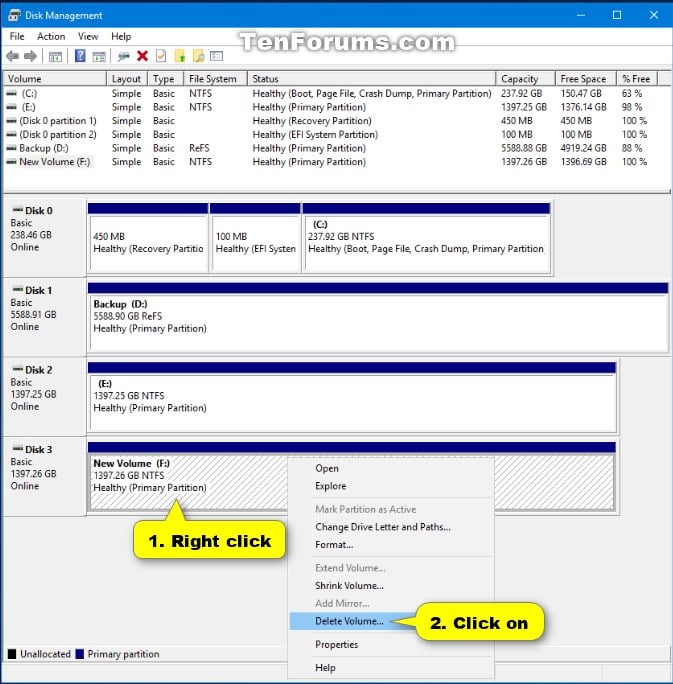Select the Backup (D:) partition block

point(378,318)
